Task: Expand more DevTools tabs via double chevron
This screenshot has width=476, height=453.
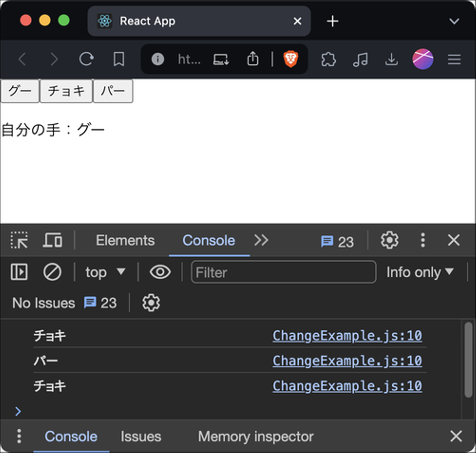Action: click(x=261, y=240)
